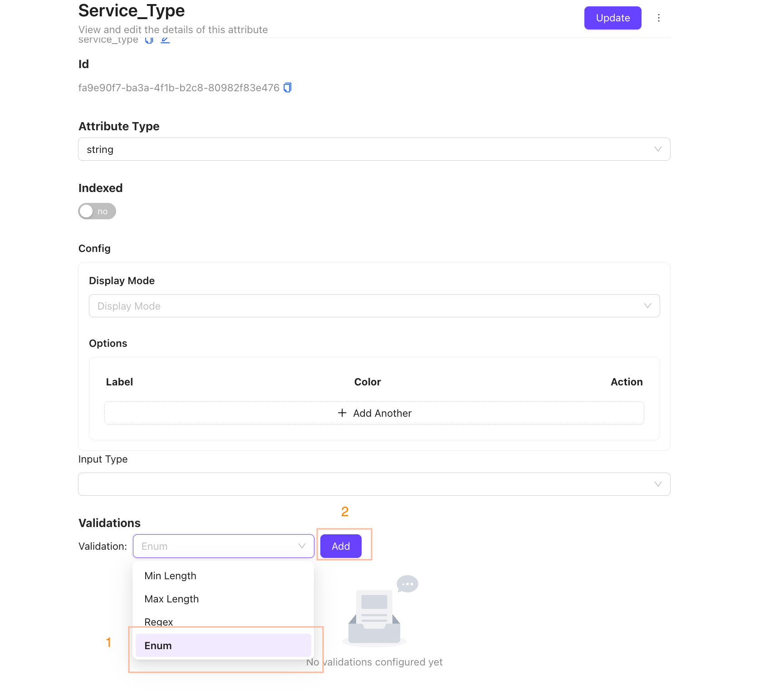
Task: Click the attribute Id value text
Action: coord(179,88)
